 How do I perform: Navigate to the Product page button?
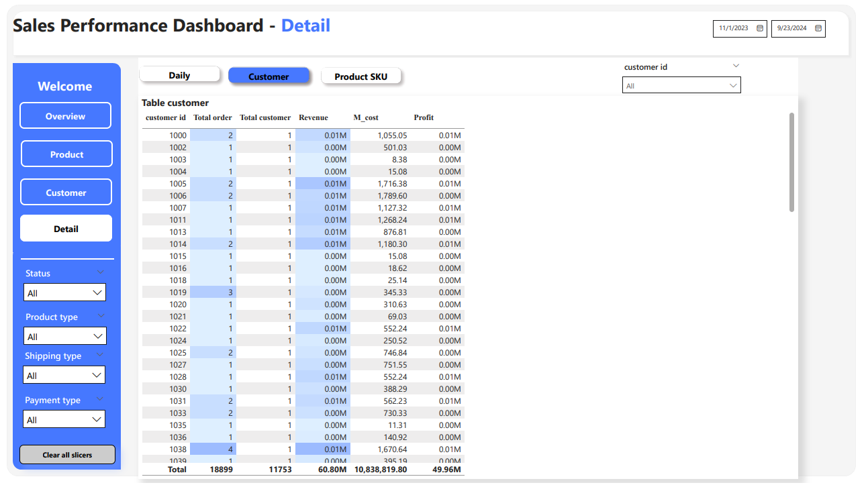pos(66,154)
